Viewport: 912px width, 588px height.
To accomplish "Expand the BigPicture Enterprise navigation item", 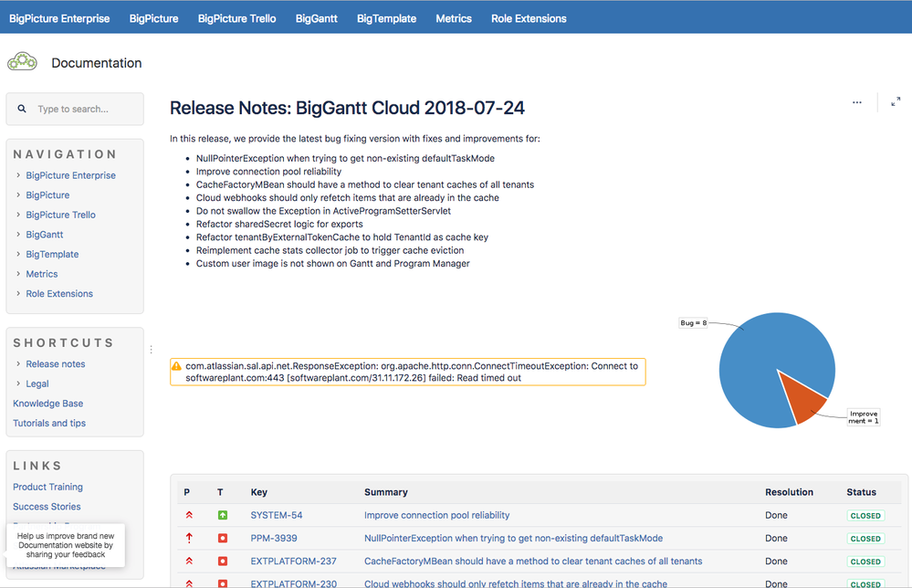I will 18,175.
